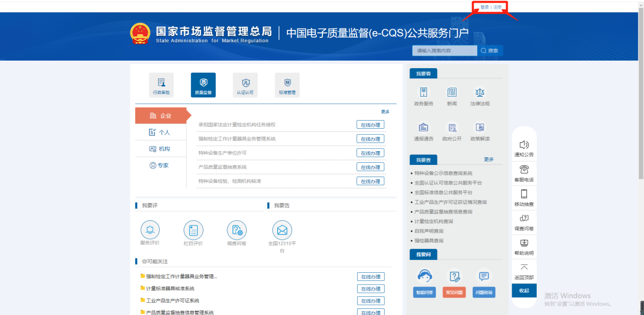Switch to the 机构 tab
The image size is (644, 315).
[161, 149]
